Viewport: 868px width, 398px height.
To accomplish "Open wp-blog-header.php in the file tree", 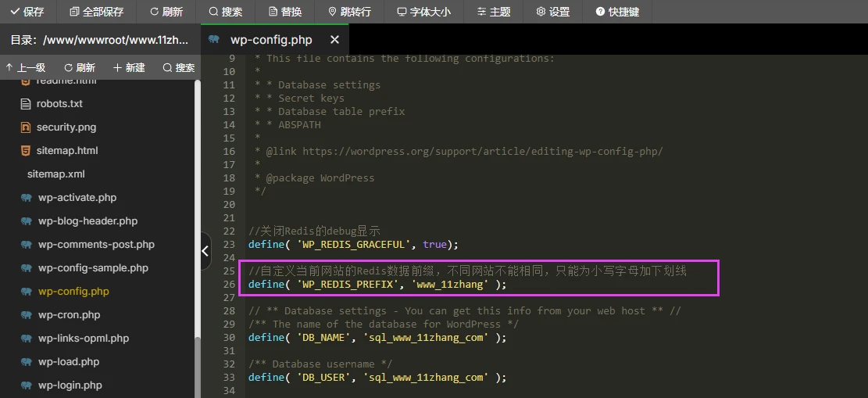I will point(88,221).
